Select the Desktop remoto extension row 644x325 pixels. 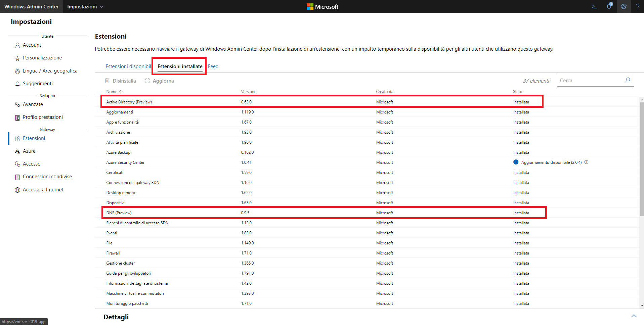(x=367, y=192)
